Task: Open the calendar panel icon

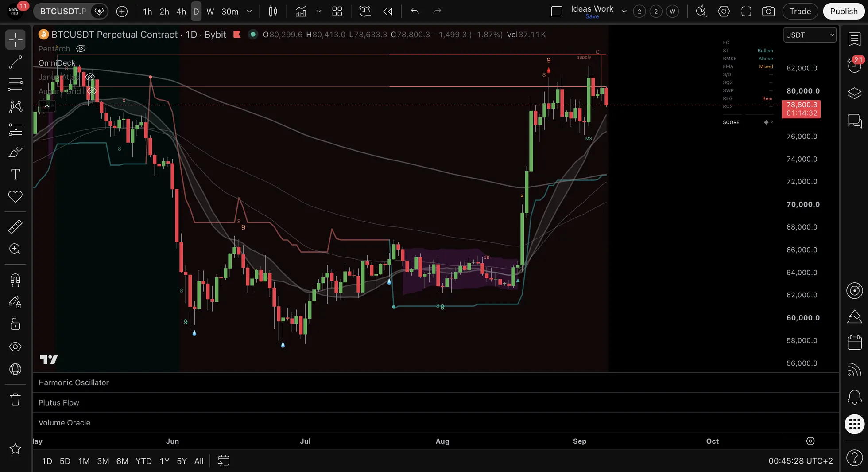Action: [854, 343]
